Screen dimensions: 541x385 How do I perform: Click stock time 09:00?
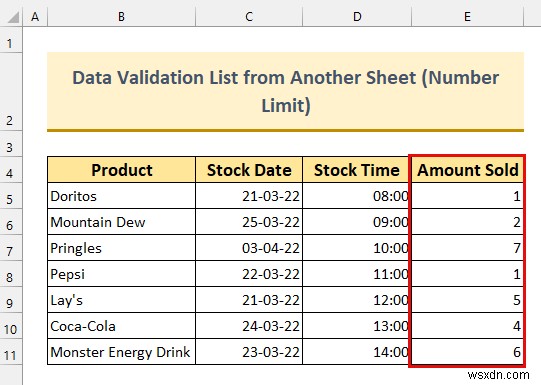[357, 222]
